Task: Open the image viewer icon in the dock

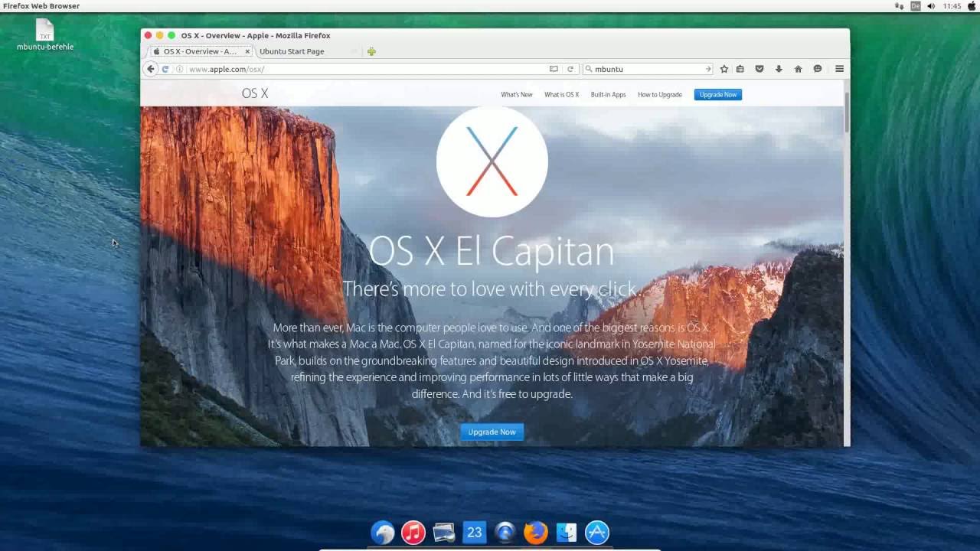Action: click(444, 532)
